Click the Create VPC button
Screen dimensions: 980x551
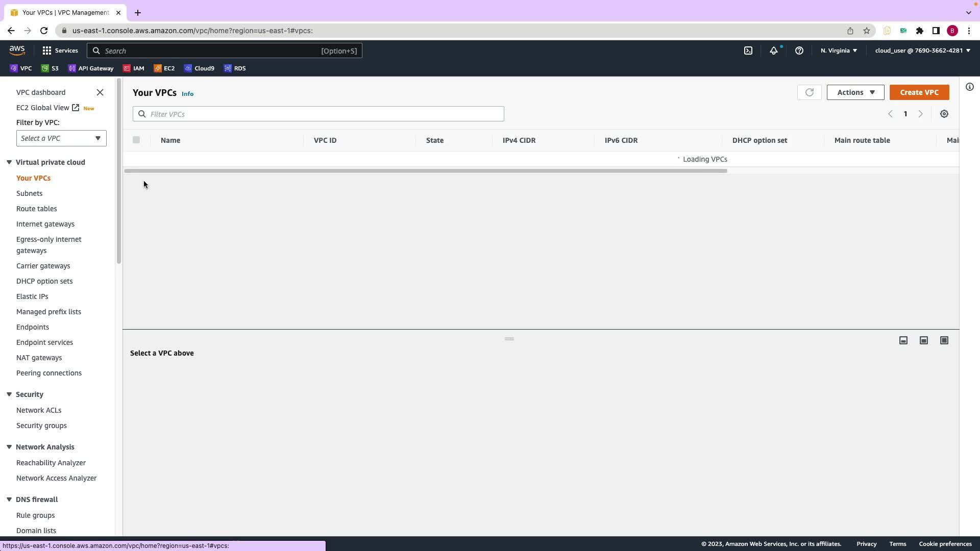pyautogui.click(x=919, y=92)
